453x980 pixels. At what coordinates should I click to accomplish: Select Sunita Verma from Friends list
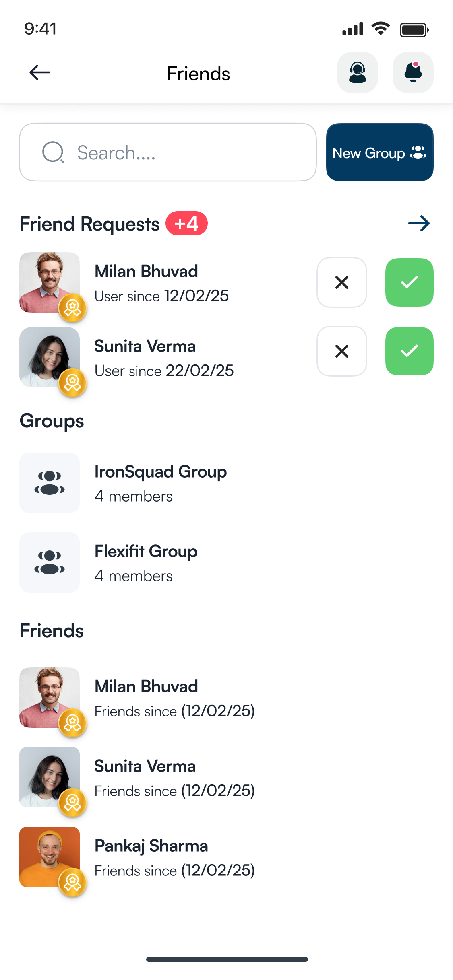point(145,777)
